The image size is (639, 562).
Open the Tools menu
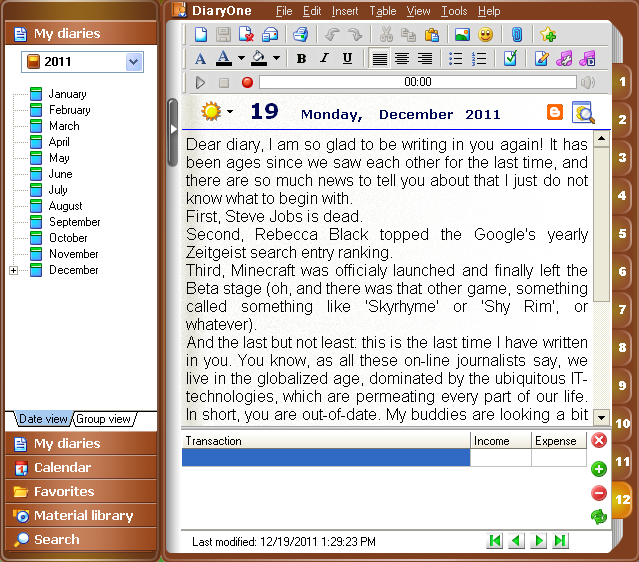454,11
